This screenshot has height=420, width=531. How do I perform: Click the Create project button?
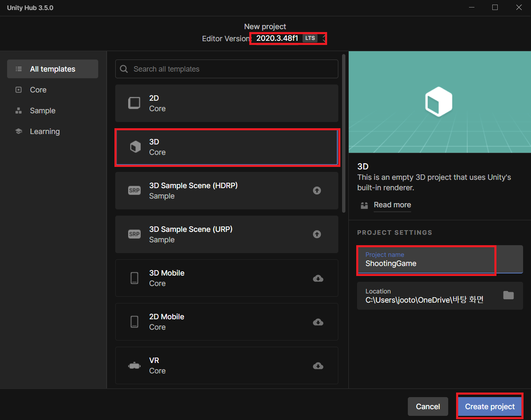point(490,407)
